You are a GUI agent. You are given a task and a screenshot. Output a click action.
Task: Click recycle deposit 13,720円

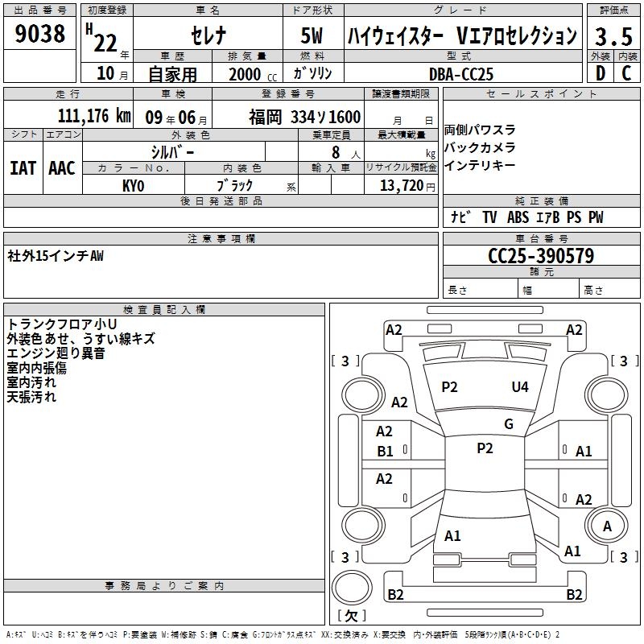click(x=407, y=186)
